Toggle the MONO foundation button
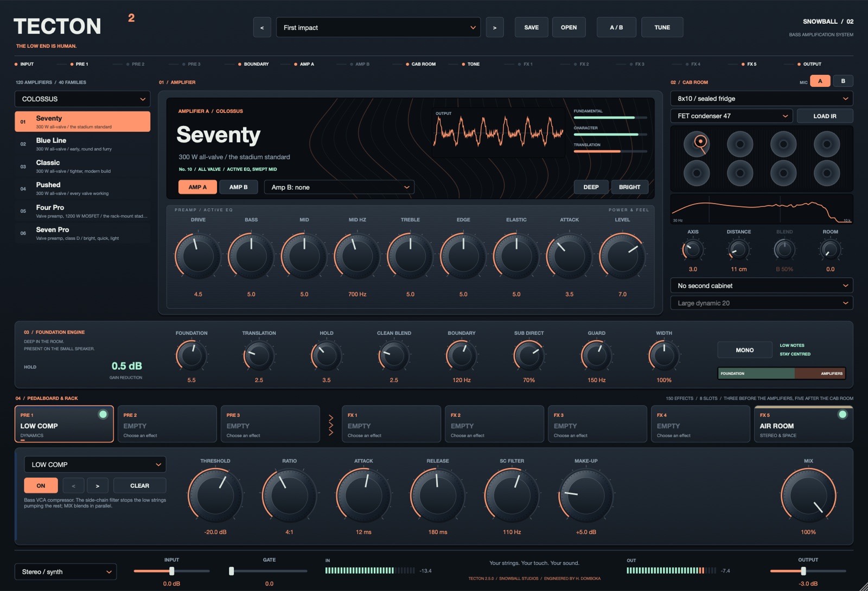Image resolution: width=868 pixels, height=591 pixels. click(x=744, y=350)
